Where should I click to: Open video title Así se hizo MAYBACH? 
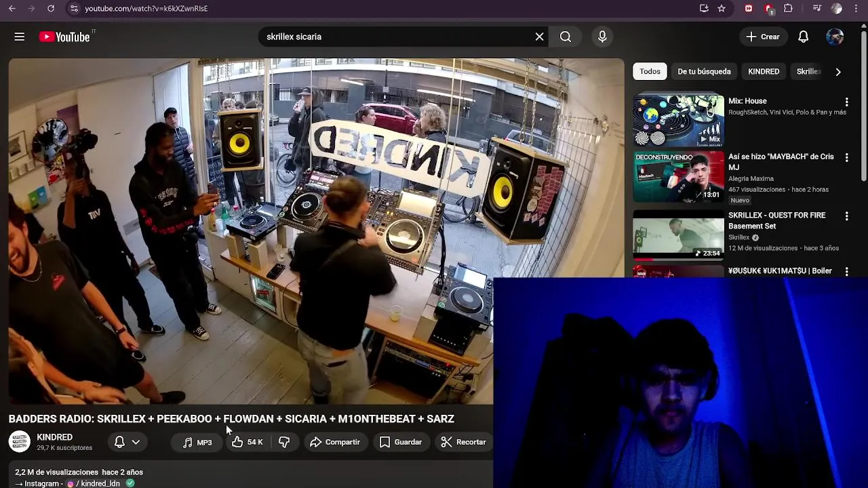(781, 161)
